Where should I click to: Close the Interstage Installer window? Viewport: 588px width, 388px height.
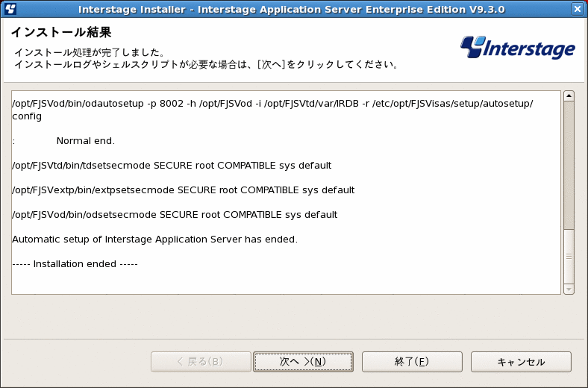point(577,9)
